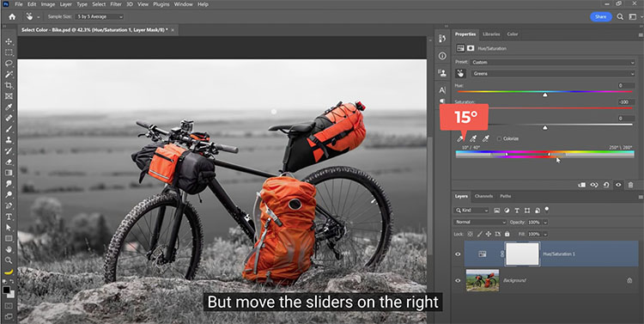Open the Preset dropdown showing Custom

(x=552, y=63)
